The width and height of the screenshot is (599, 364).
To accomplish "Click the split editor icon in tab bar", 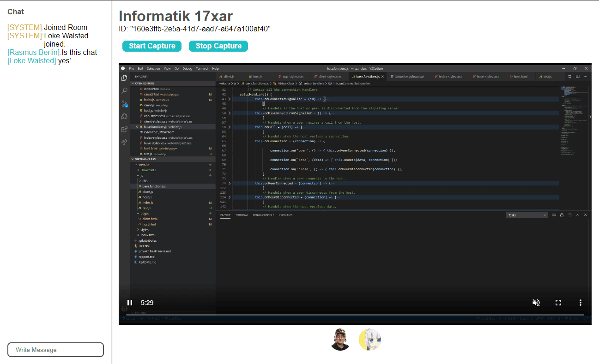I will point(577,76).
